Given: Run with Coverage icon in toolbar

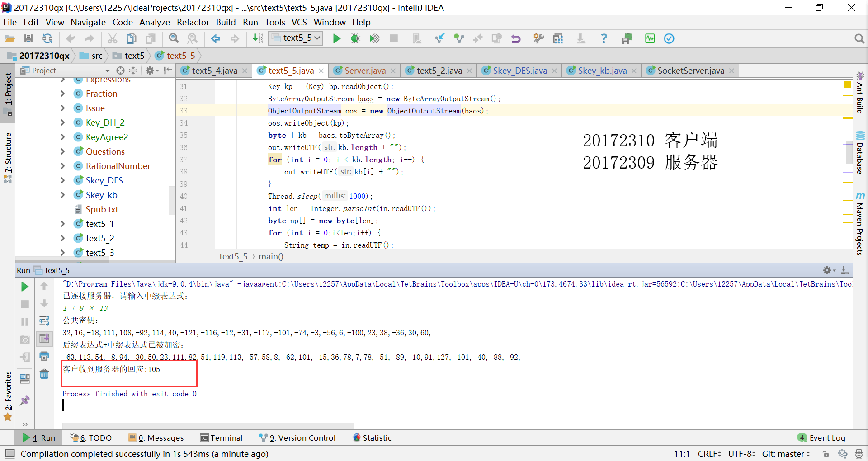Looking at the screenshot, I should point(374,39).
